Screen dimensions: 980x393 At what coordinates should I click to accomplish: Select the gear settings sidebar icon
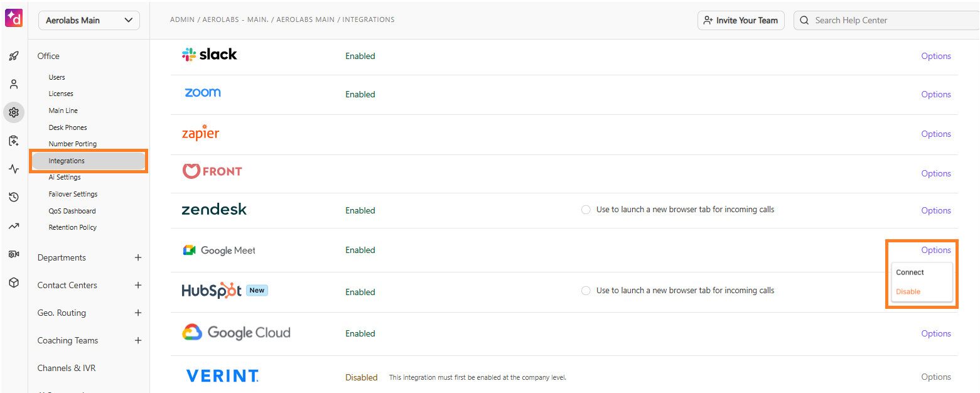tap(14, 112)
